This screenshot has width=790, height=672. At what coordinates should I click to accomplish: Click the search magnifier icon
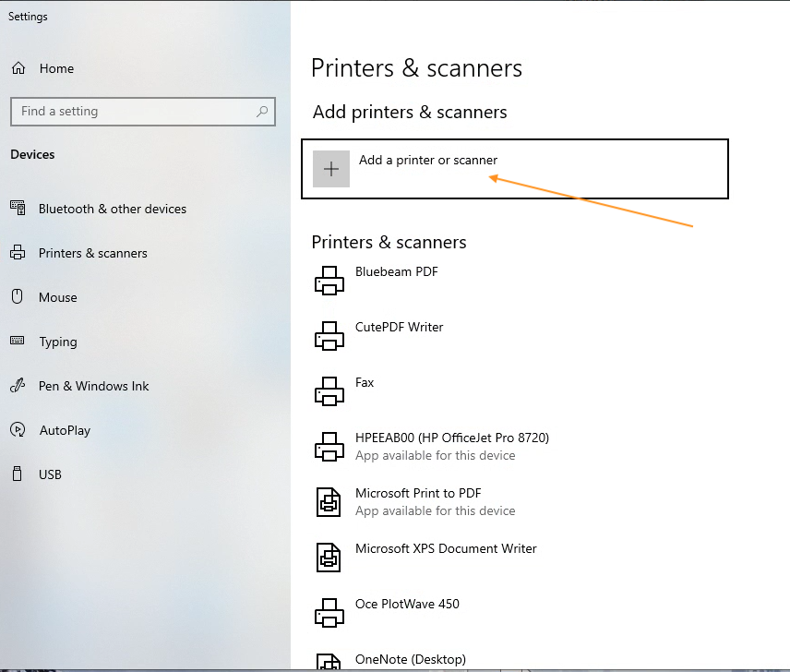click(x=262, y=112)
